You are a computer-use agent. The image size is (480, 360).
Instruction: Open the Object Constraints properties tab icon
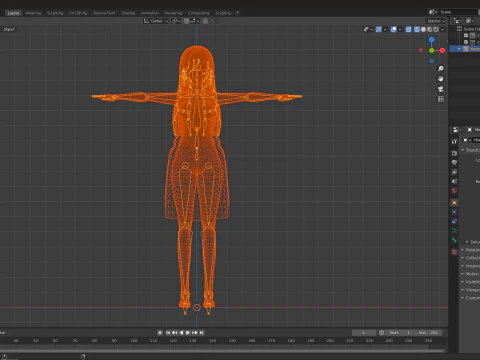pos(454,221)
